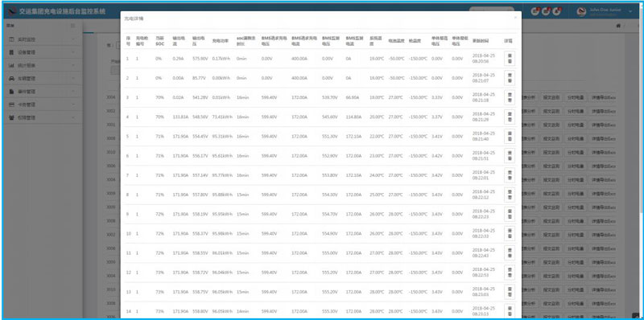View details for row 10 at 08:22:33
Viewport: 644px width, 320px height.
tap(510, 233)
